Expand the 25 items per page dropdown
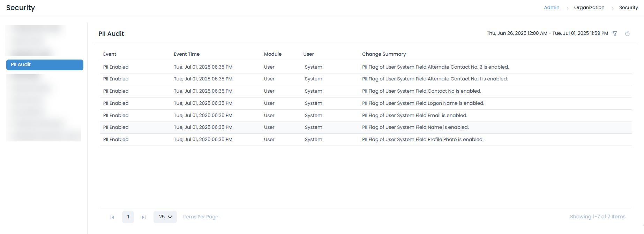Image resolution: width=644 pixels, height=234 pixels. 165,217
